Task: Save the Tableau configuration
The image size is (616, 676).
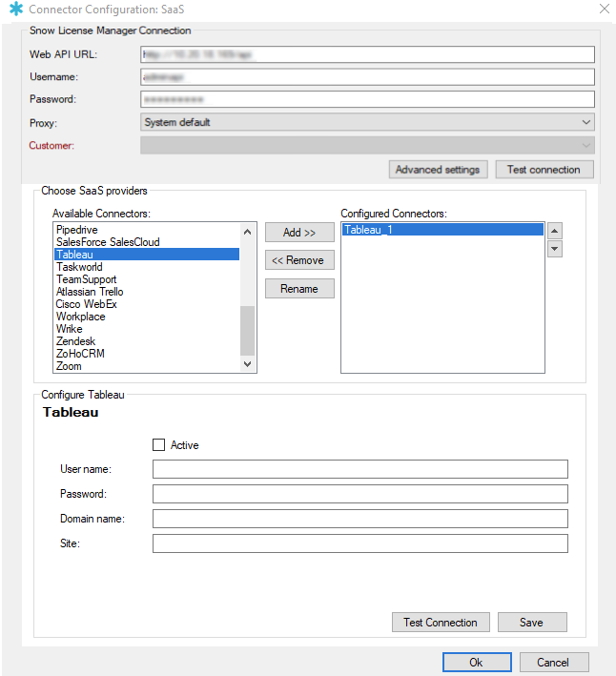Action: (531, 623)
